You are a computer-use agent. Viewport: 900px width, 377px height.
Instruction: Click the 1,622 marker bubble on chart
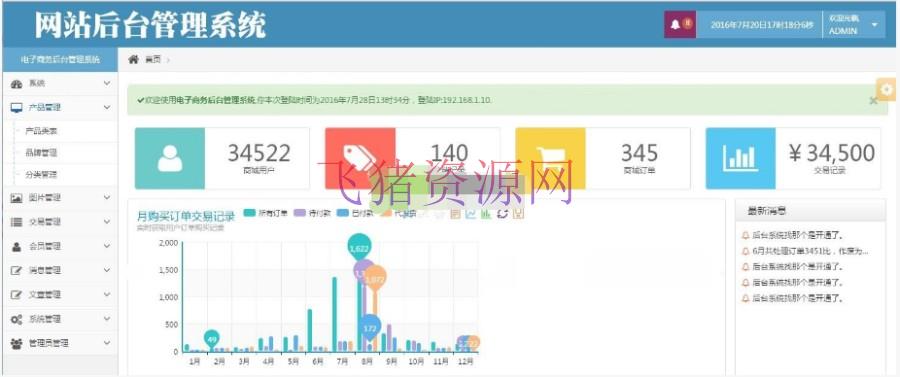[x=359, y=247]
